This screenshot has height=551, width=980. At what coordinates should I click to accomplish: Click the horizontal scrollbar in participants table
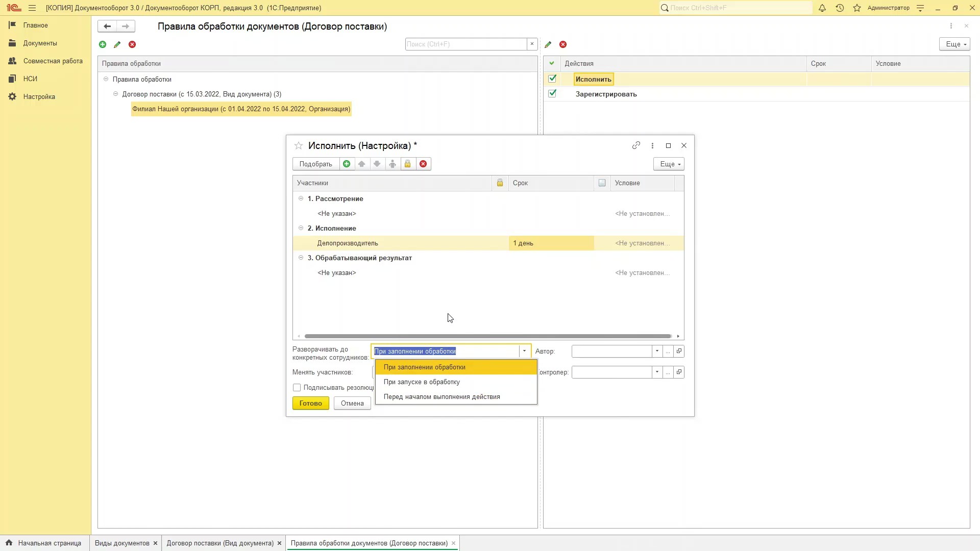pyautogui.click(x=487, y=336)
